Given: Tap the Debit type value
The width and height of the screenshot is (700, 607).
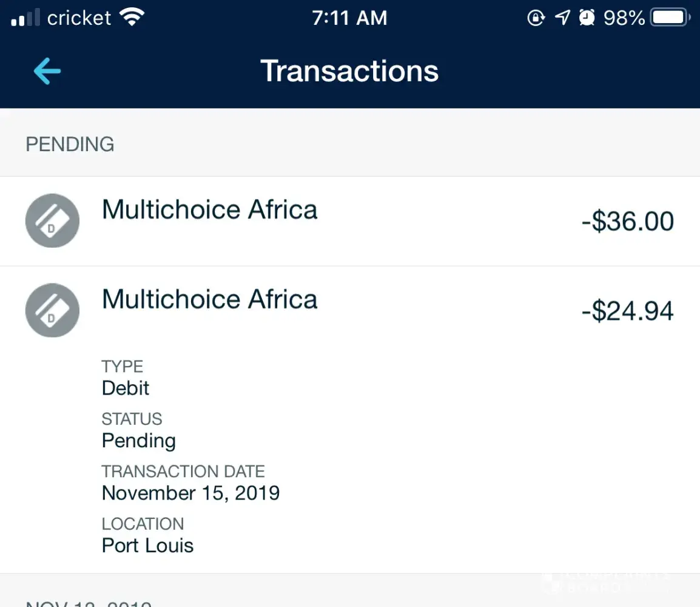Looking at the screenshot, I should click(x=126, y=388).
